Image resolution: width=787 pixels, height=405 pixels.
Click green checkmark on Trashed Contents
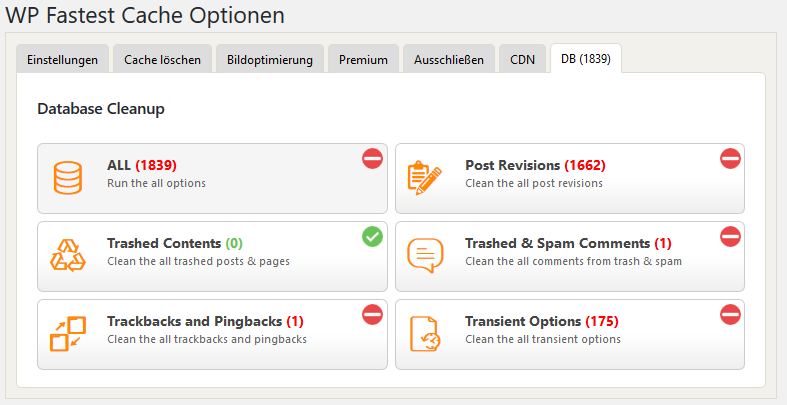pos(372,236)
